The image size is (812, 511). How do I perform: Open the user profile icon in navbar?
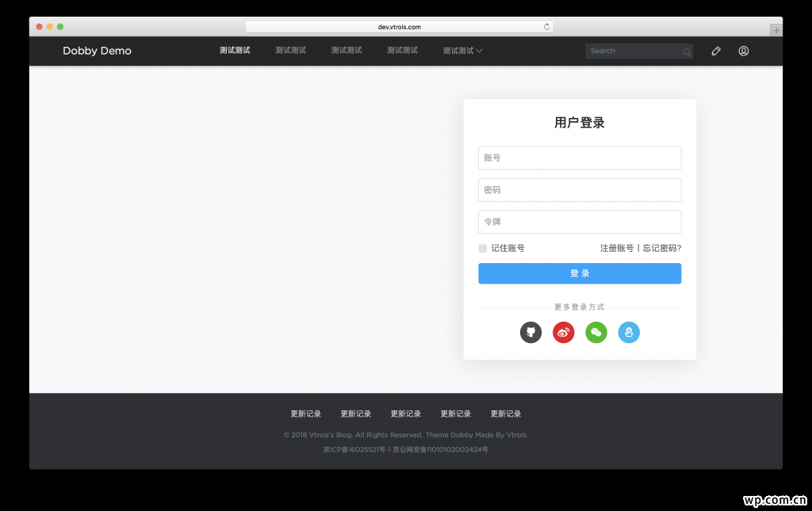point(744,51)
